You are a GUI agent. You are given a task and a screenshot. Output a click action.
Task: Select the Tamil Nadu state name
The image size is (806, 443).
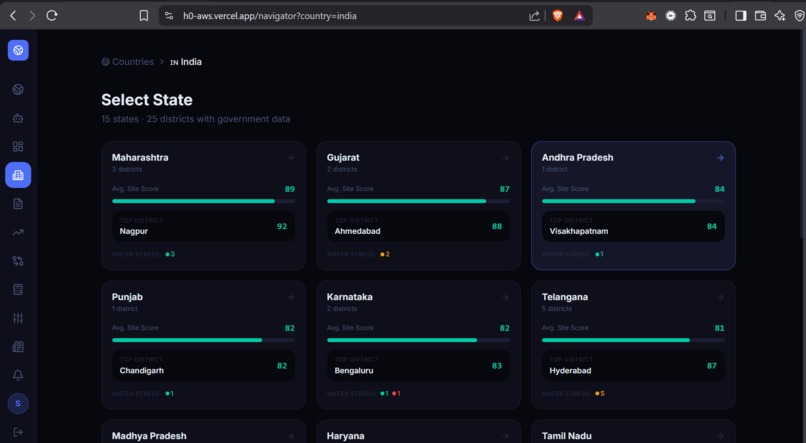tap(566, 436)
